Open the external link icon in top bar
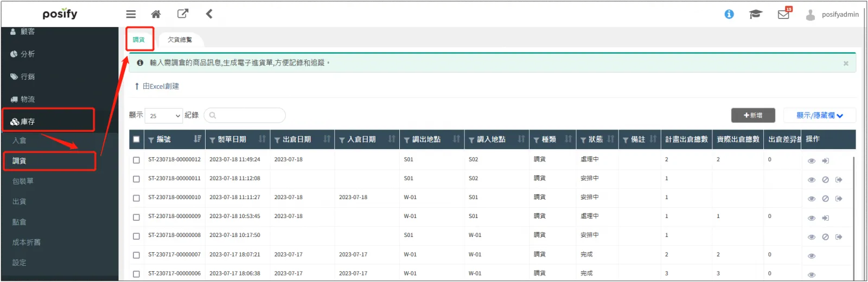This screenshot has height=282, width=868. coord(183,14)
